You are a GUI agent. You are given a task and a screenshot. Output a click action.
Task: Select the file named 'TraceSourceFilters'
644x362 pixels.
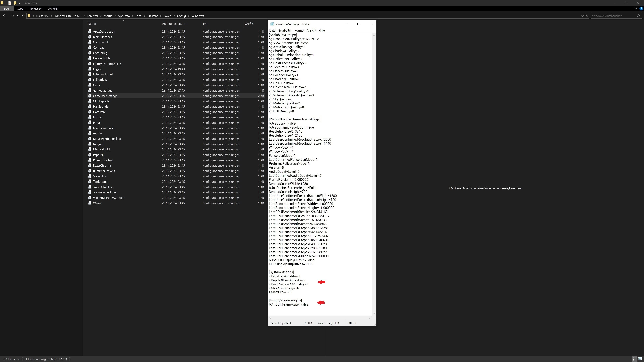pos(104,192)
